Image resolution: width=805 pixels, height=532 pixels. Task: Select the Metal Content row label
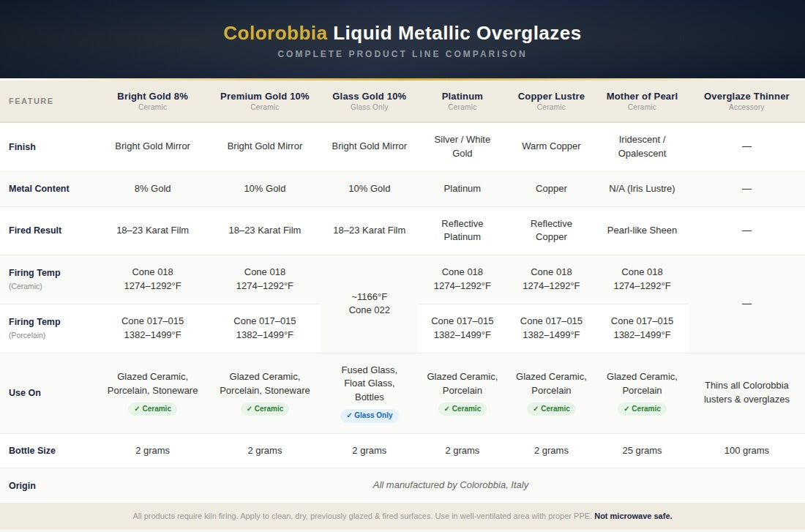tap(39, 189)
